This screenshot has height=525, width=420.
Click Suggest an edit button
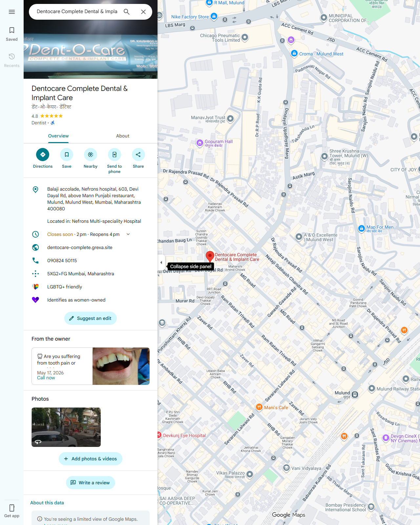point(91,318)
